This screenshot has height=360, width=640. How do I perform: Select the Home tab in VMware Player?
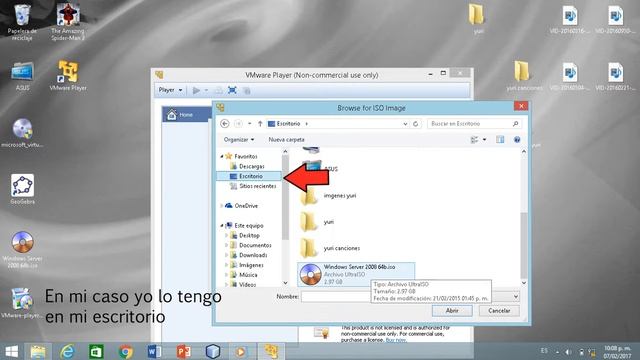pyautogui.click(x=187, y=115)
